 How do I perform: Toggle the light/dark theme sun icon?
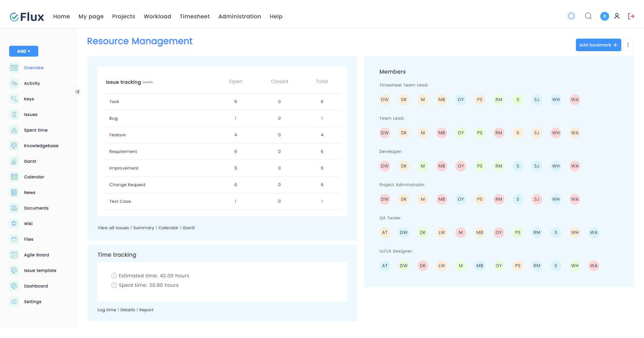(x=571, y=16)
